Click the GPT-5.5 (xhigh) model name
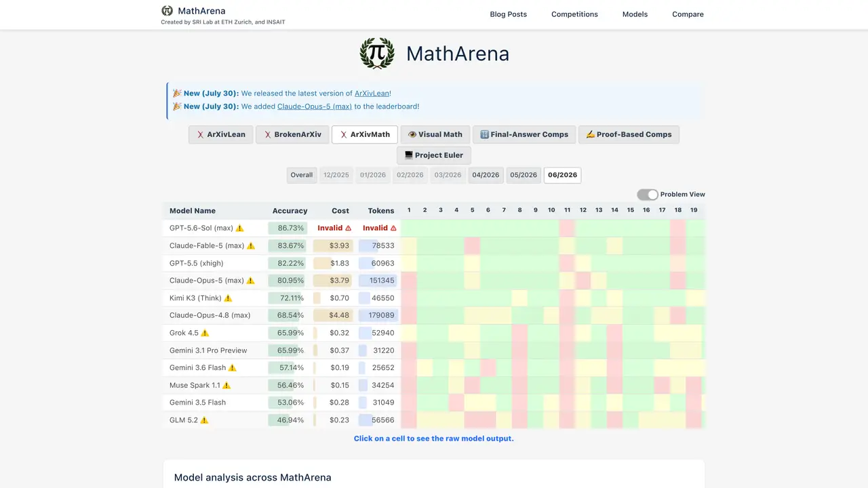The width and height of the screenshot is (868, 488). [196, 263]
